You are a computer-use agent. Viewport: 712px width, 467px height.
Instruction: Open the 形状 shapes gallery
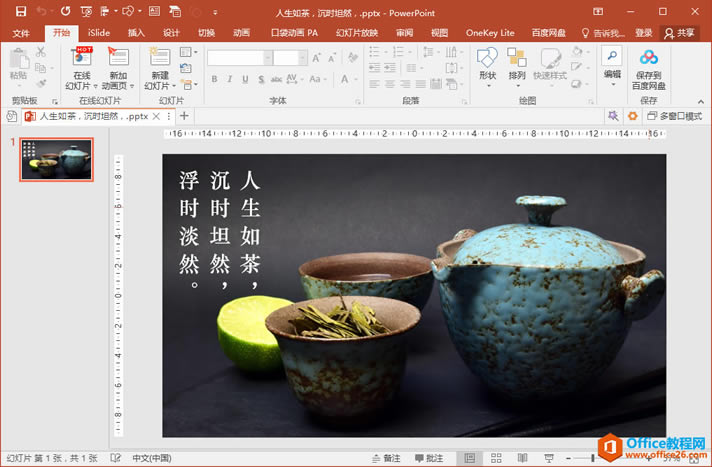click(x=487, y=67)
